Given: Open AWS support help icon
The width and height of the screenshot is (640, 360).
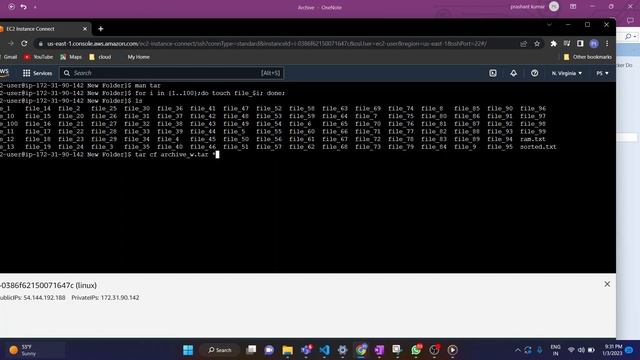Looking at the screenshot, I should click(x=534, y=73).
